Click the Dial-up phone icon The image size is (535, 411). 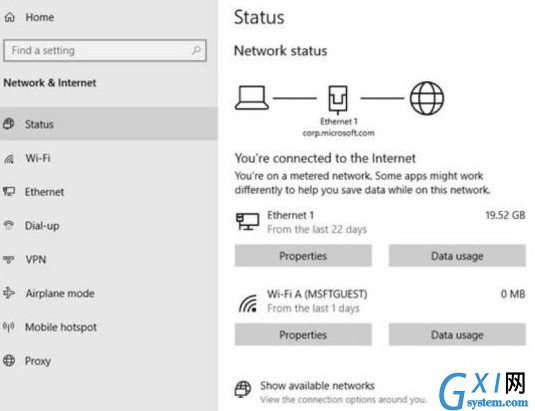[x=9, y=225]
